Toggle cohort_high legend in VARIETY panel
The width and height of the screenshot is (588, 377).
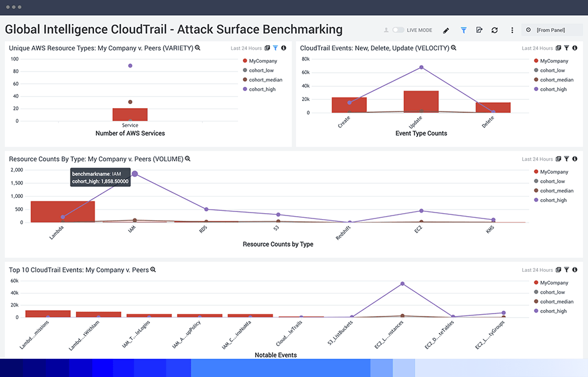pyautogui.click(x=259, y=89)
